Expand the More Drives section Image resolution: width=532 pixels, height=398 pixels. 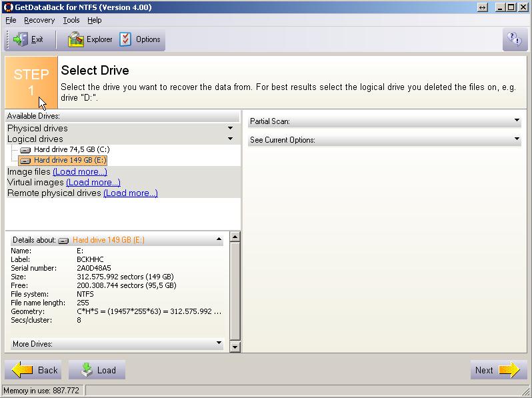pos(219,343)
